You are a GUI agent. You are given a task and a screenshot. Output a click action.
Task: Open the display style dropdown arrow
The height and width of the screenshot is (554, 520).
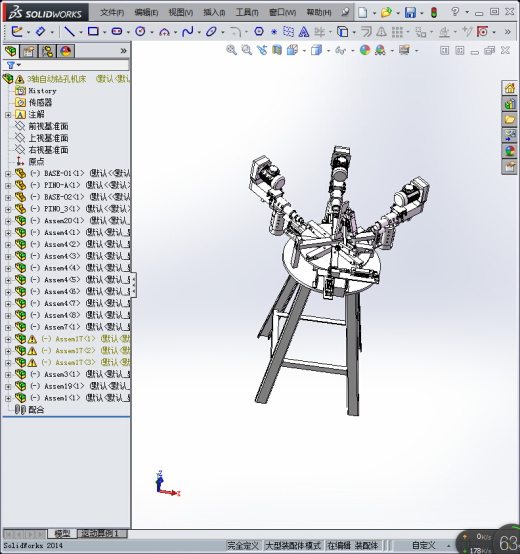click(329, 51)
